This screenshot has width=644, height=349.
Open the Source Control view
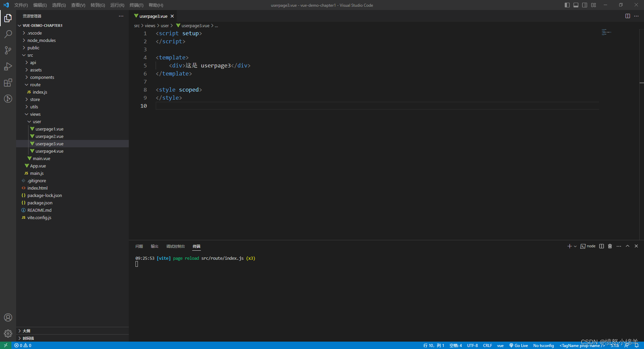pyautogui.click(x=8, y=50)
